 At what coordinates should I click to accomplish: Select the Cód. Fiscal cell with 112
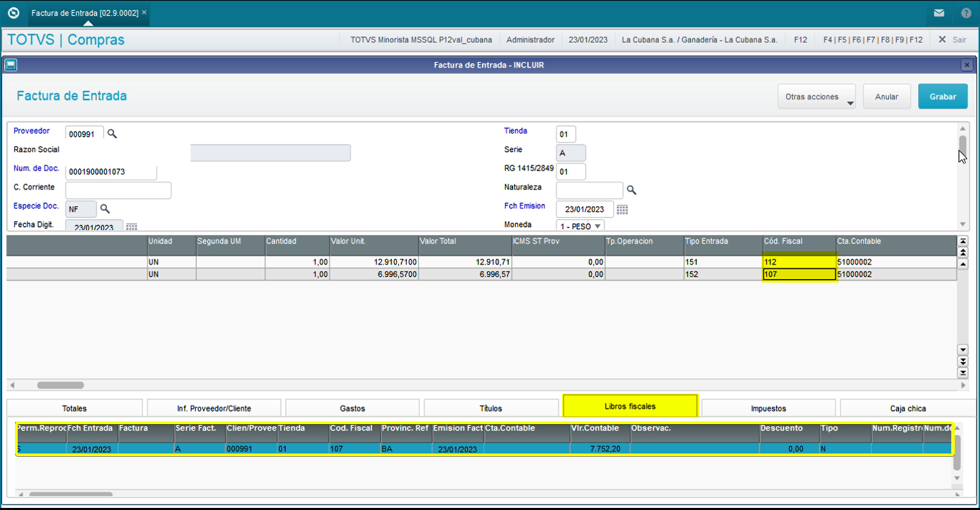tap(800, 261)
